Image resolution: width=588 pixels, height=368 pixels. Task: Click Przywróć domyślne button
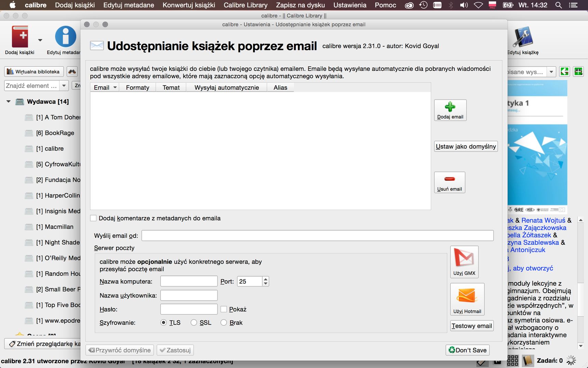pos(120,350)
